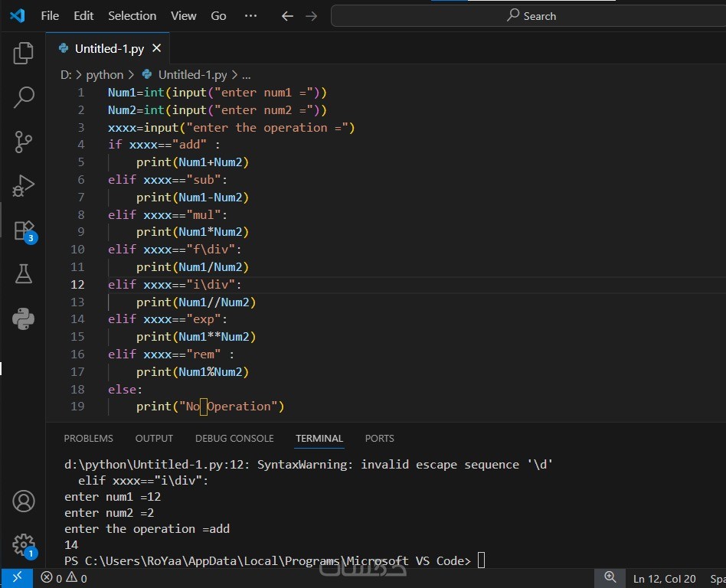This screenshot has width=726, height=588.
Task: Open the Manage gear menu
Action: (24, 545)
